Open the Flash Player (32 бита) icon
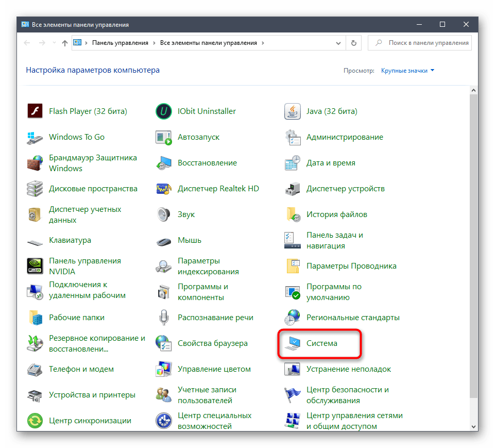Screen dimensions: 495x448 (35, 111)
